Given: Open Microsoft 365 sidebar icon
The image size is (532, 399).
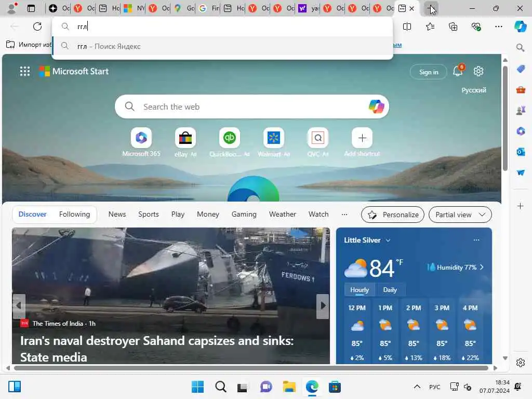Looking at the screenshot, I should 521,131.
